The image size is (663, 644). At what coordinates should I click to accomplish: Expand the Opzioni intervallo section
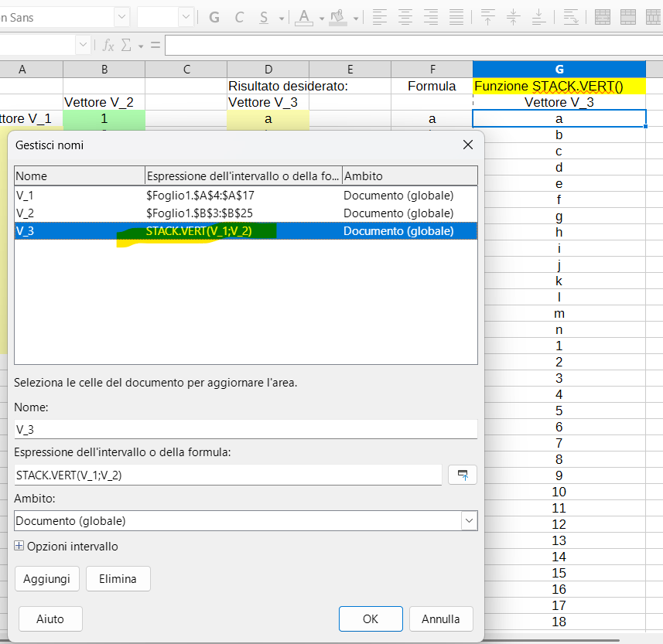tap(20, 547)
